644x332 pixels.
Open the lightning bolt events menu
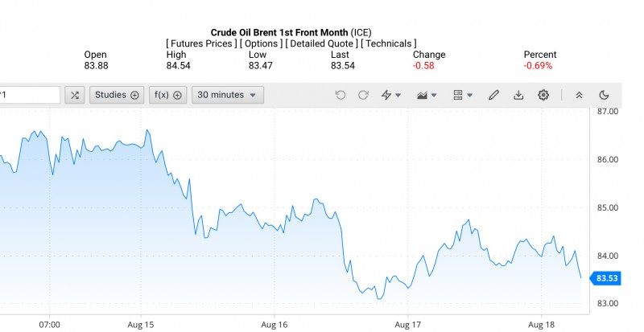point(390,95)
